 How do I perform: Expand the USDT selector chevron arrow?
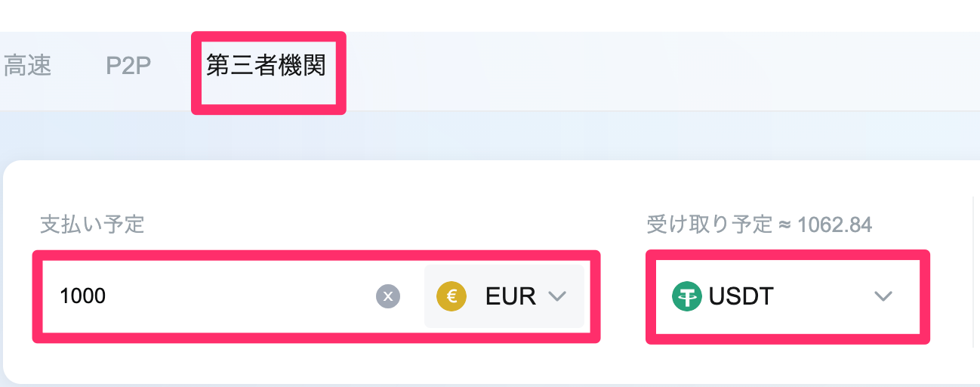[x=883, y=296]
